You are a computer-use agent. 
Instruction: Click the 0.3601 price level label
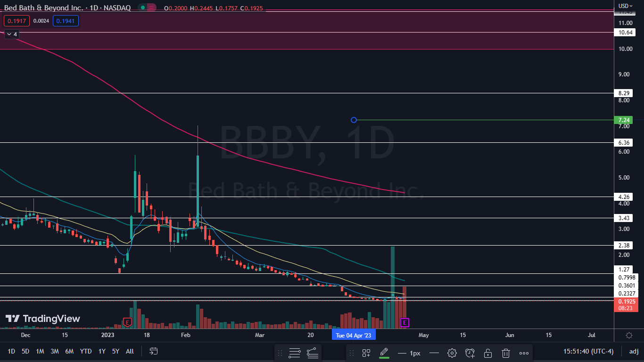tap(626, 285)
